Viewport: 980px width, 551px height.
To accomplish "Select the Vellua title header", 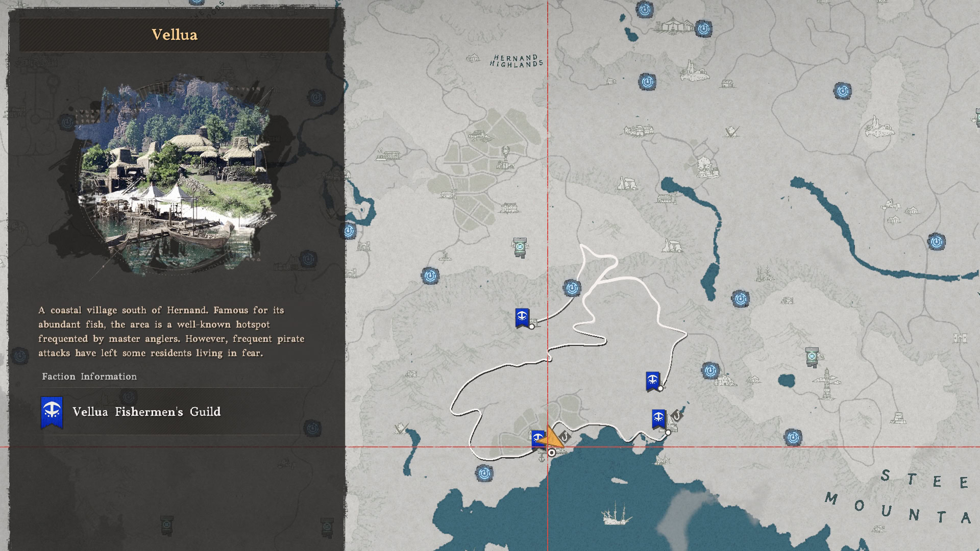I will [175, 35].
